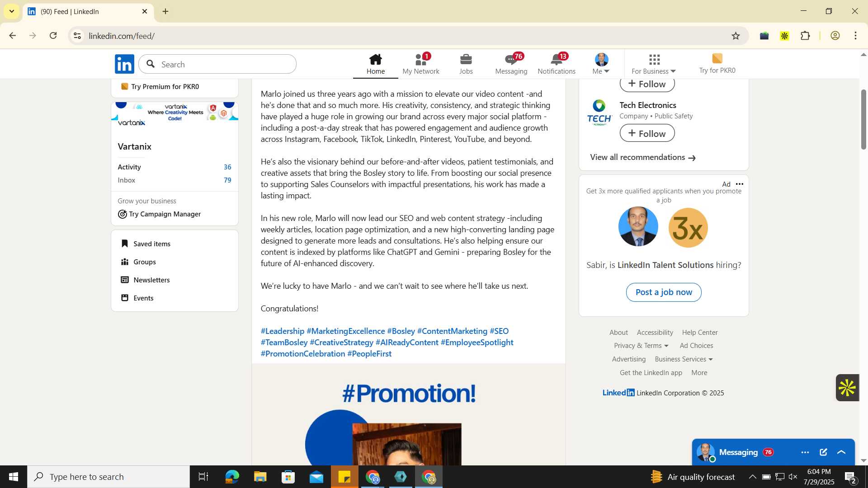
Task: Expand Privacy & Terms dropdown
Action: 641,346
